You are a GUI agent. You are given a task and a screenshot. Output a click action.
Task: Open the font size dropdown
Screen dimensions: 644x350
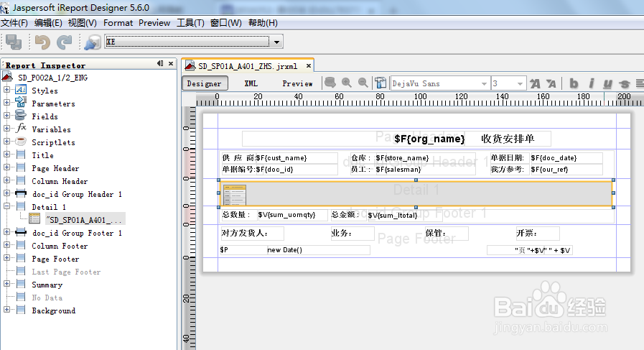point(520,83)
